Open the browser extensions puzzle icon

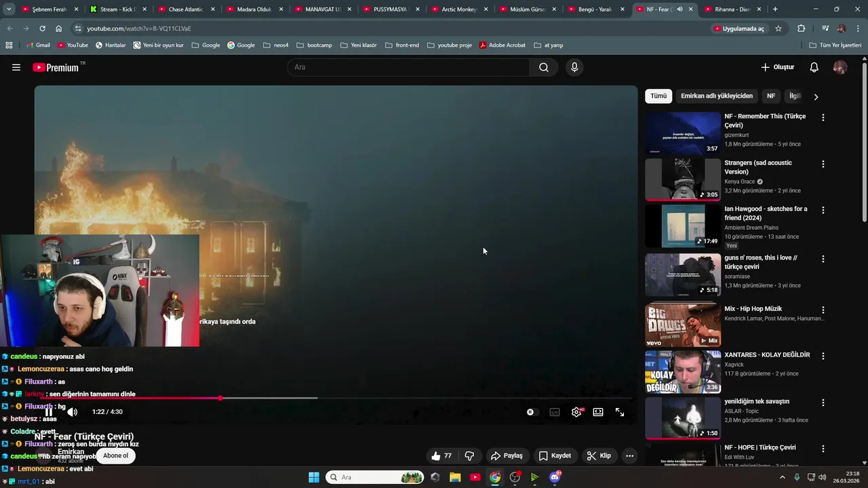[x=801, y=28]
